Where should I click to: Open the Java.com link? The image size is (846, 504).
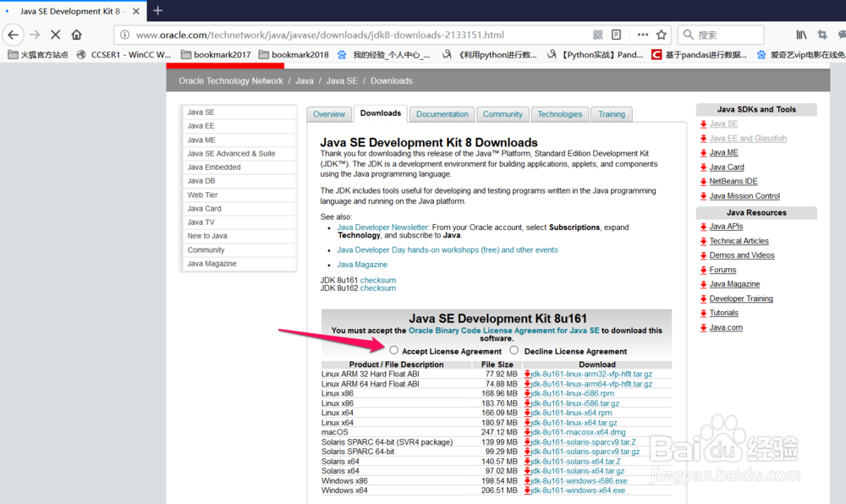pyautogui.click(x=726, y=327)
